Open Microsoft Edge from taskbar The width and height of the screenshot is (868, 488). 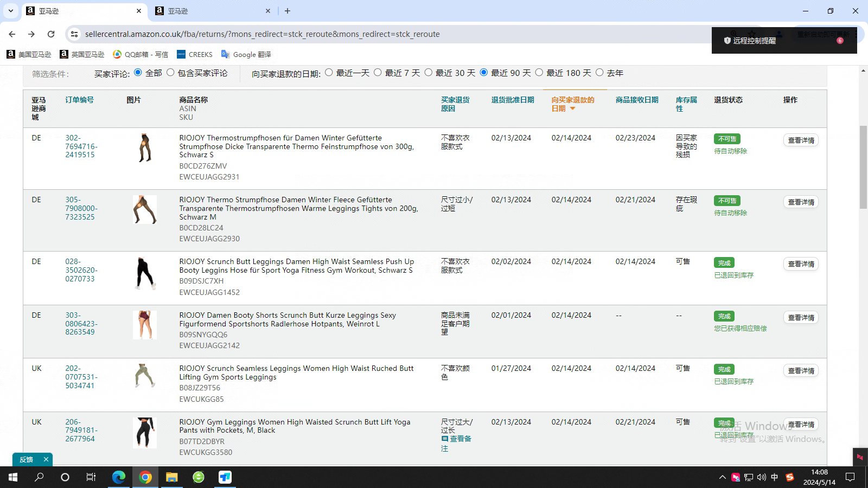tap(119, 477)
